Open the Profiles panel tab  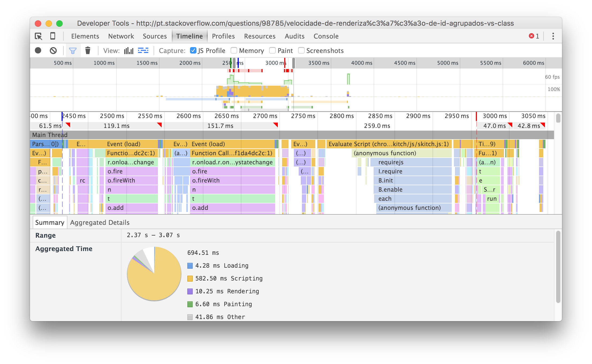click(223, 36)
